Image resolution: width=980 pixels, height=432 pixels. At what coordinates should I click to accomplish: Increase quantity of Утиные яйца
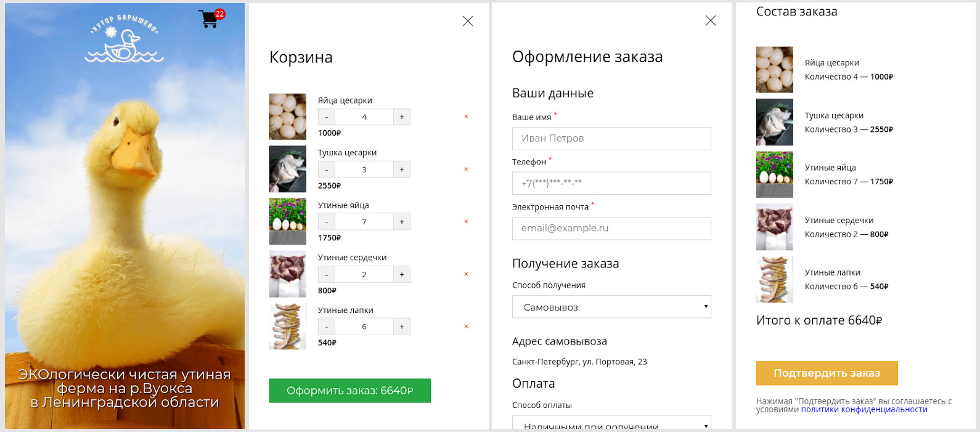pyautogui.click(x=402, y=222)
